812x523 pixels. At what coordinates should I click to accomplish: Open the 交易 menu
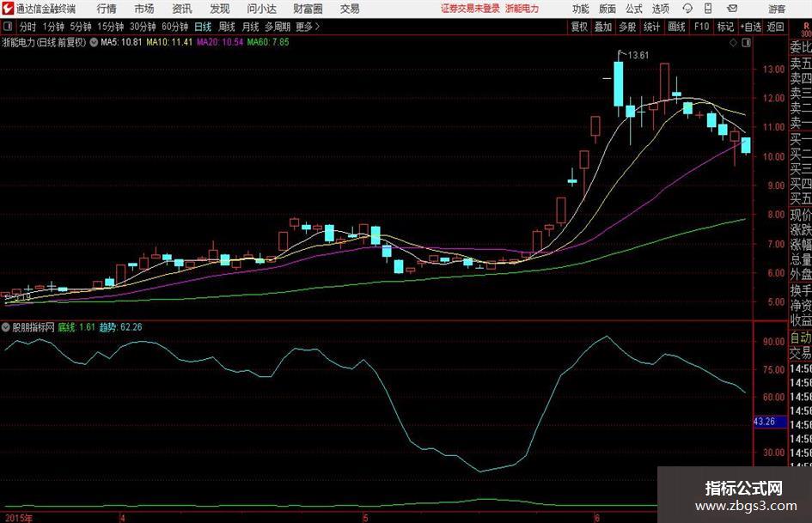pos(350,9)
